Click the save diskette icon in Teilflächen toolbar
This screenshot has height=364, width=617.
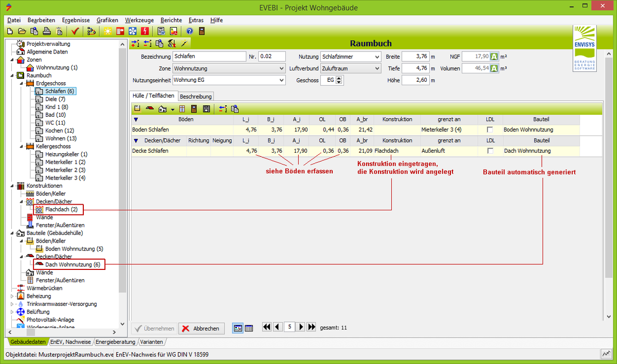206,108
